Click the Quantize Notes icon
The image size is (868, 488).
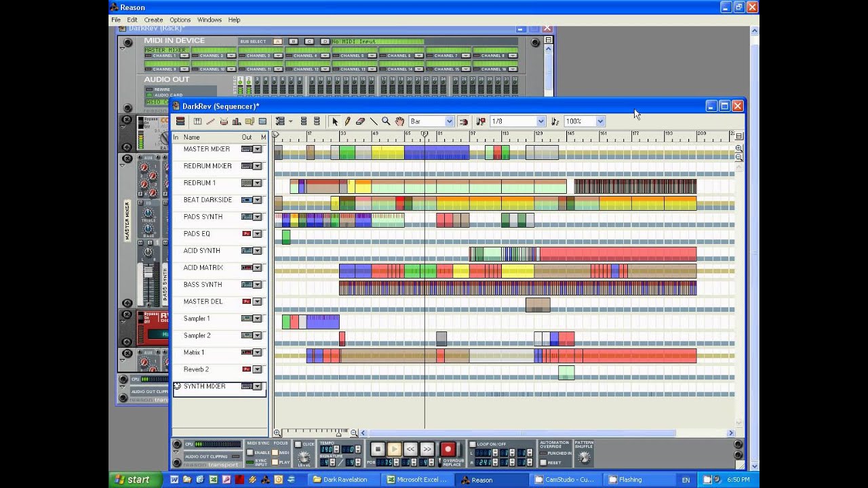555,121
